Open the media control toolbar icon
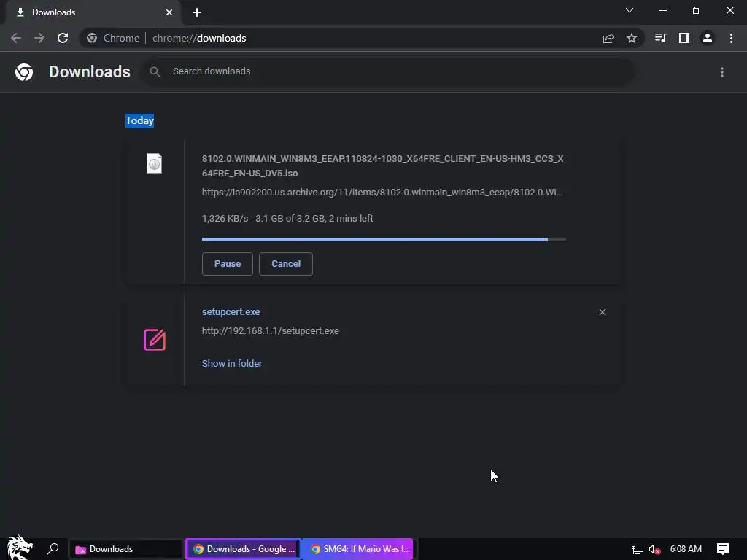The height and width of the screenshot is (560, 747). (660, 38)
